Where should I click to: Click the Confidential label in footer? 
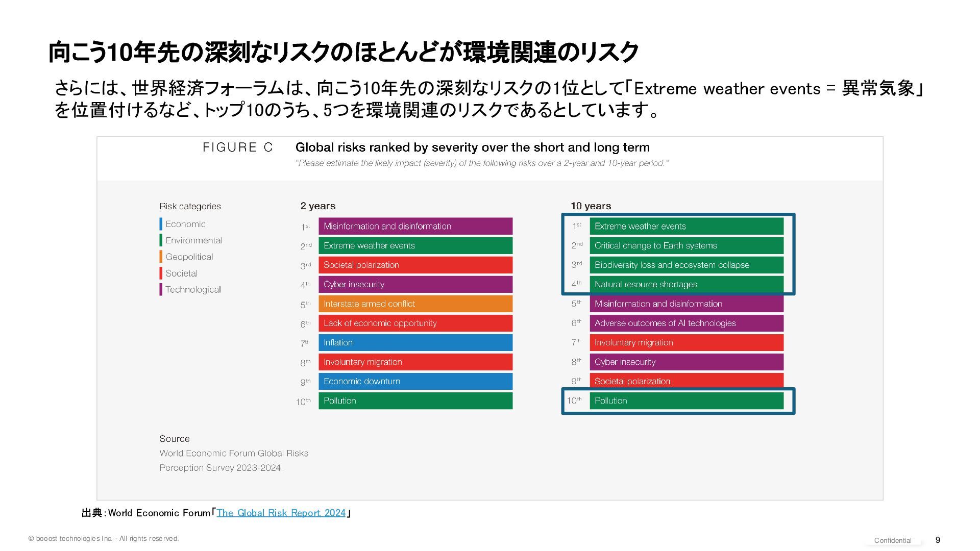[x=892, y=540]
